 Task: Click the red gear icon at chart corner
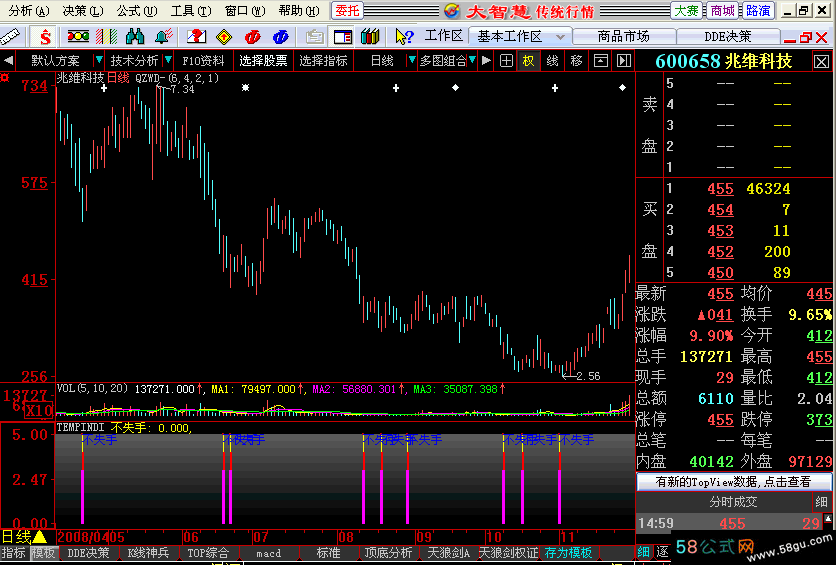[5, 78]
